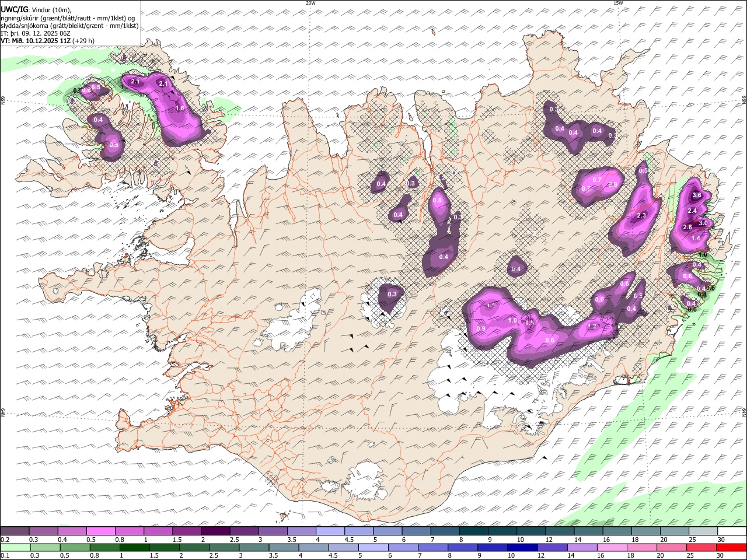This screenshot has width=747, height=560.
Task: Click the pale green legend swatch above 0.1
Action: [15, 547]
